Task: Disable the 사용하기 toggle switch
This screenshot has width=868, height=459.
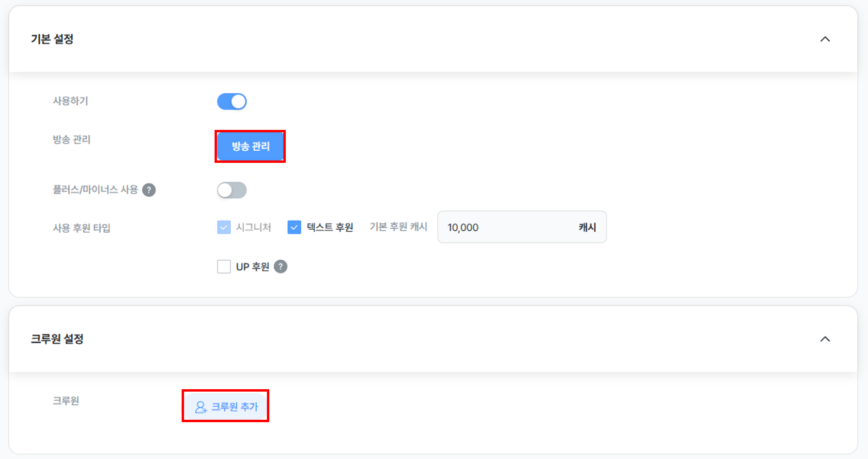Action: pos(232,101)
